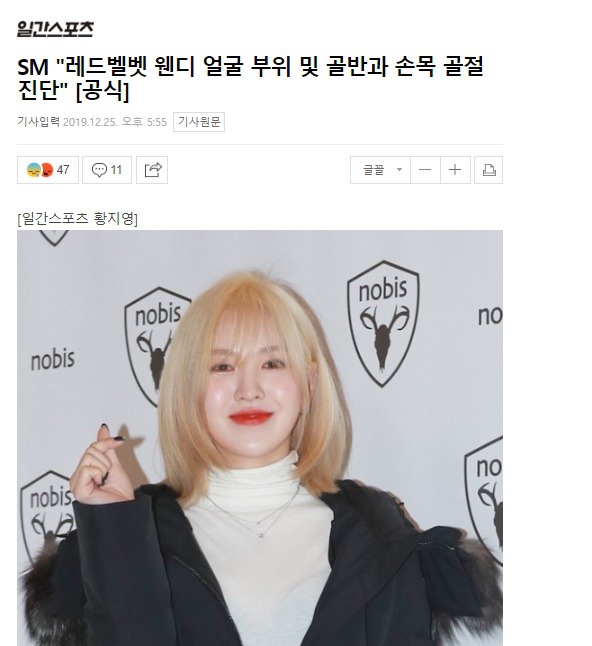Open comments via the speech bubble icon
This screenshot has height=646, width=592.
(99, 170)
